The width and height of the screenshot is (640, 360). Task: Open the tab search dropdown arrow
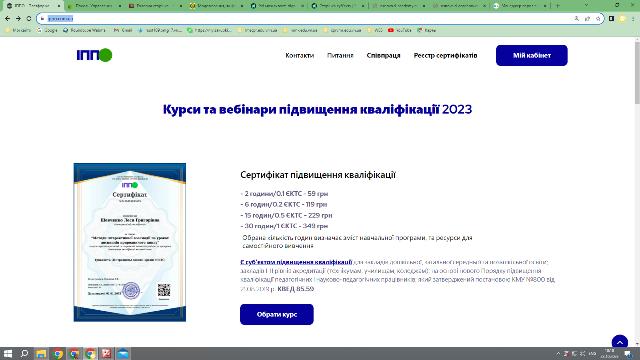(x=586, y=6)
